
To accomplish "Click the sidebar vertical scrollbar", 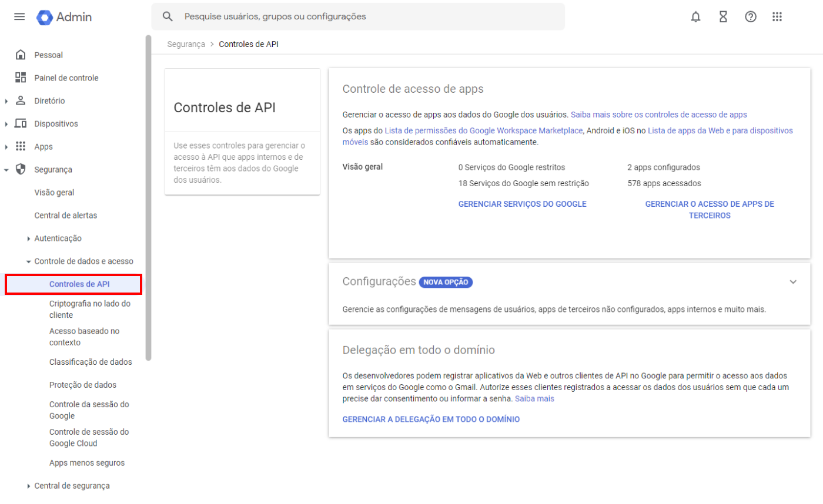I will click(148, 198).
